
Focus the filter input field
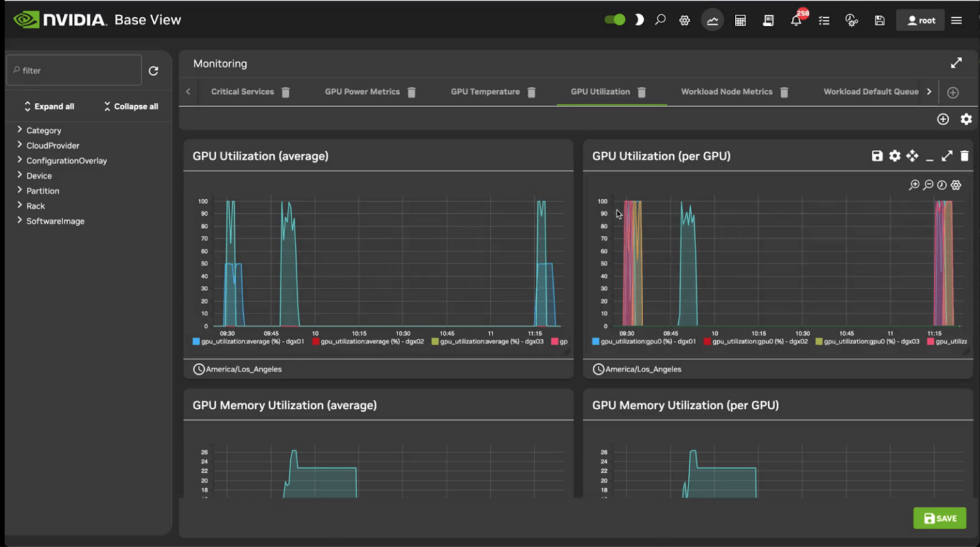pos(74,70)
